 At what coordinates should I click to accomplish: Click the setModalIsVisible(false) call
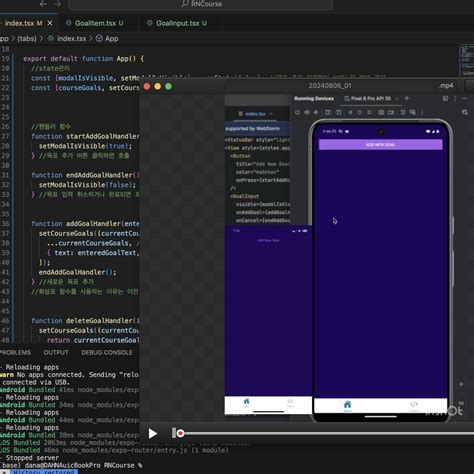87,185
